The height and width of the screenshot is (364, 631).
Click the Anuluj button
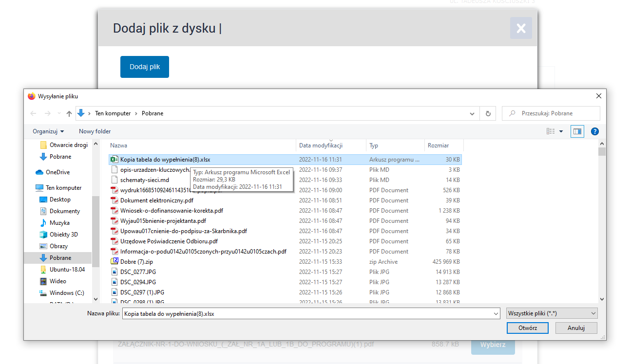coord(576,328)
